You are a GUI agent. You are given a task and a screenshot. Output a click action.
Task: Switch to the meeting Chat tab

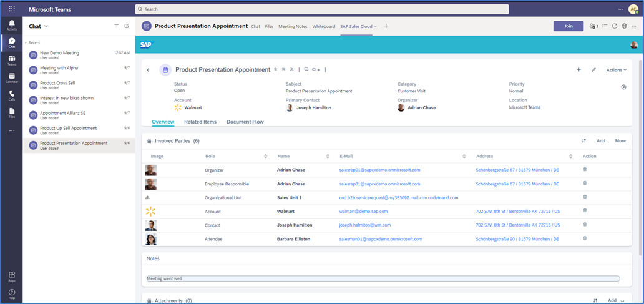pyautogui.click(x=255, y=26)
